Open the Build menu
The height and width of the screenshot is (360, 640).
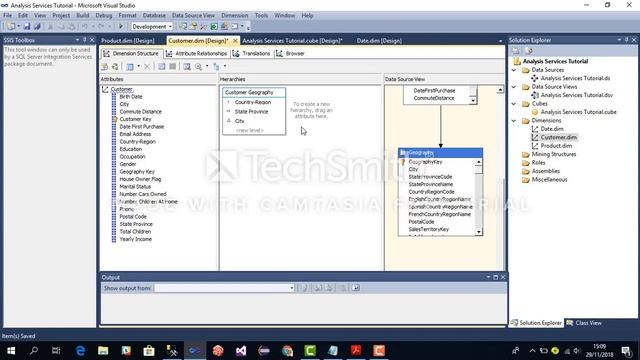click(82, 16)
